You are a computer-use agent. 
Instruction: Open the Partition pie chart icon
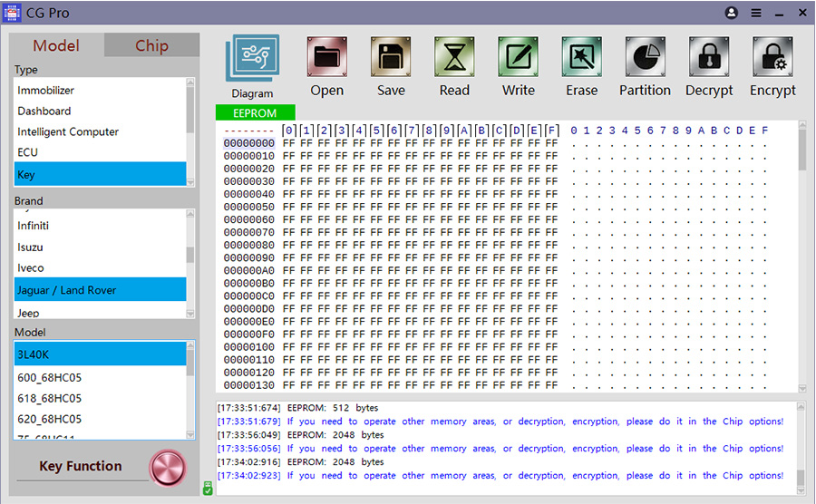(645, 60)
